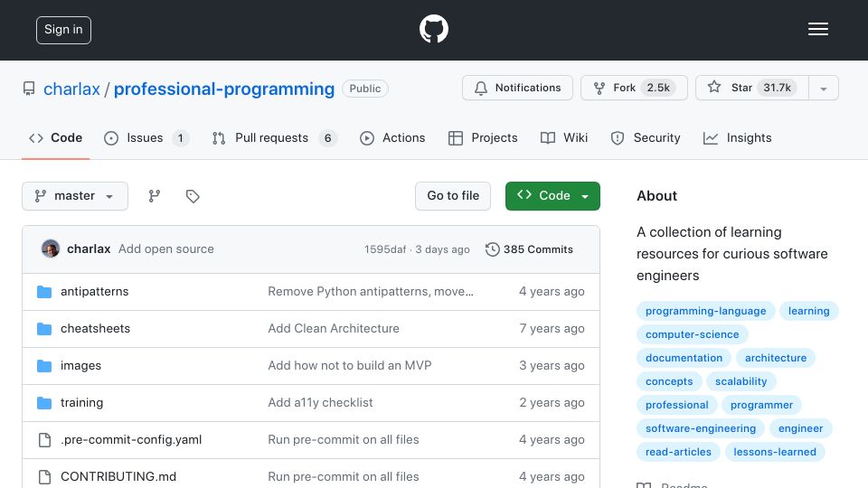Screen dimensions: 868x488
Task: Click the Go to file button
Action: (453, 196)
